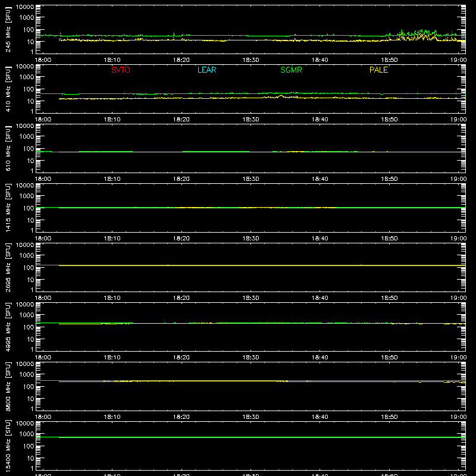This screenshot has height=476, width=476.
Task: Select the 2695 MHz [SFU] axis title
Action: pyautogui.click(x=8, y=267)
